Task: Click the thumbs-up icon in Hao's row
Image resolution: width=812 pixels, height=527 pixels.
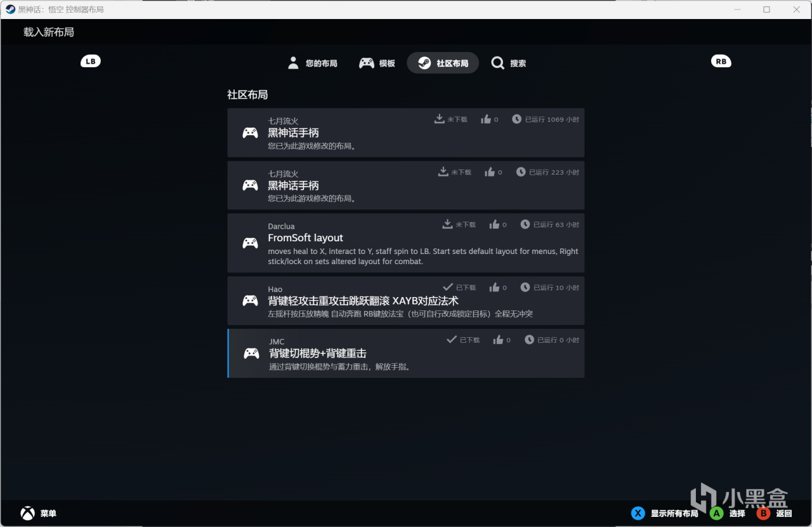Action: [x=494, y=287]
